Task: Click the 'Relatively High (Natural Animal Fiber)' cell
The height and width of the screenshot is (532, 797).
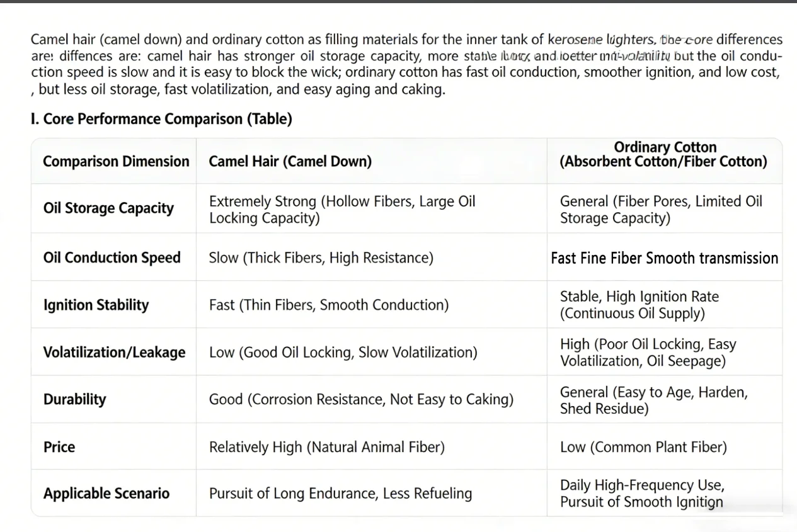Action: [327, 447]
